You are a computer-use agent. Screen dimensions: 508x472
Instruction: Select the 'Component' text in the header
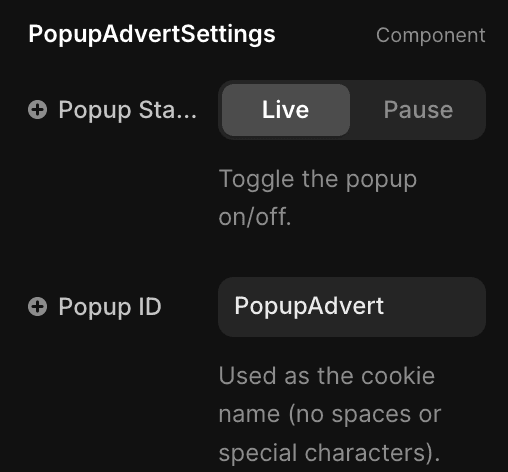tap(430, 35)
